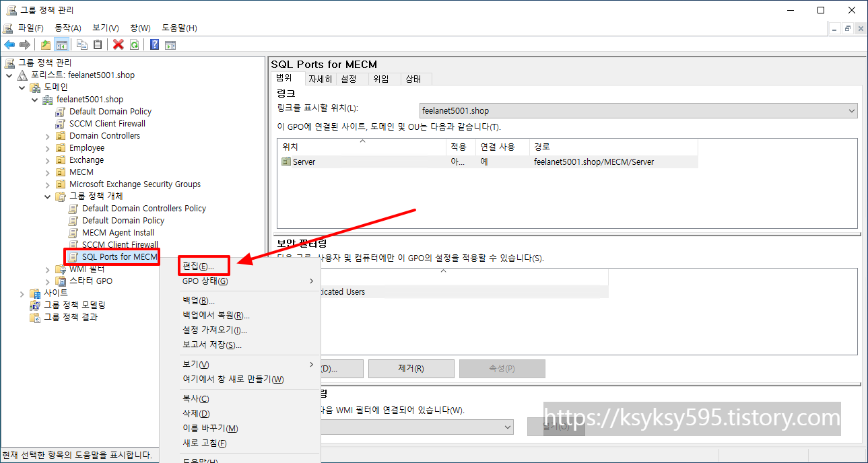Click the Up one level folder icon
Image resolution: width=868 pixels, height=463 pixels.
click(46, 44)
